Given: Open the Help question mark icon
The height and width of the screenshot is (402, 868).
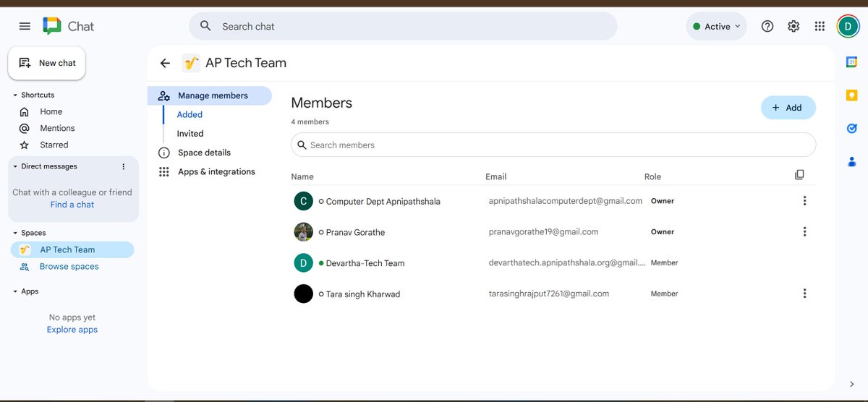Looking at the screenshot, I should pos(767,26).
